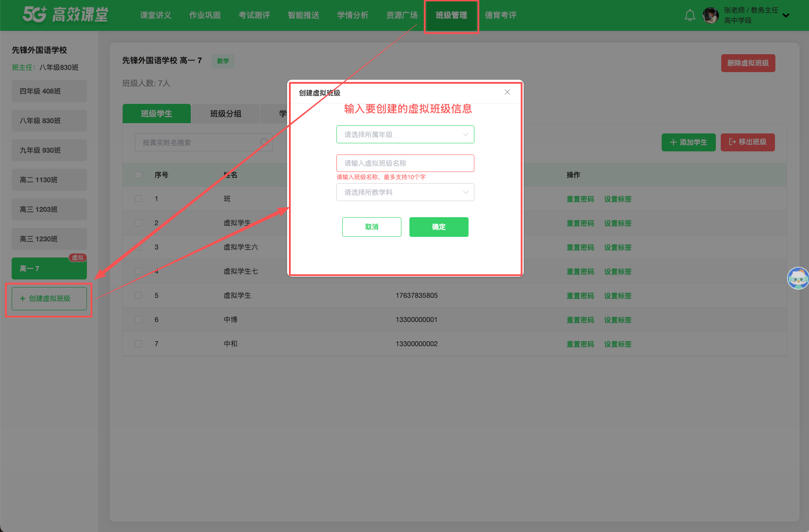Image resolution: width=809 pixels, height=532 pixels.
Task: Open the 作业巩固 menu
Action: [x=205, y=15]
